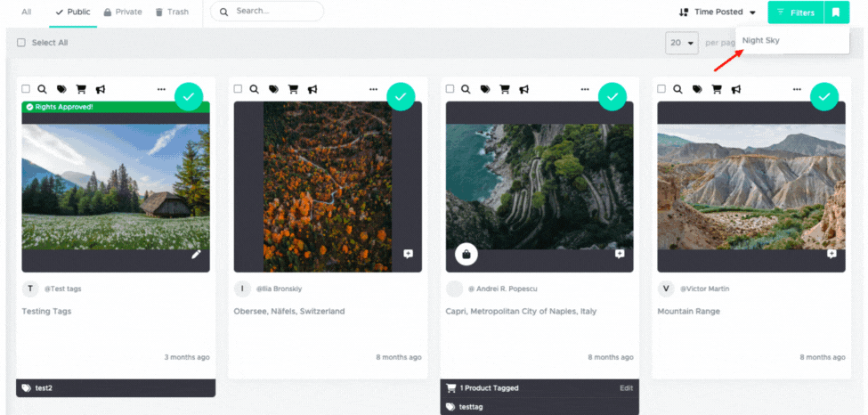Click the comment icon on Mountain Range image
868x415 pixels.
pyautogui.click(x=831, y=254)
